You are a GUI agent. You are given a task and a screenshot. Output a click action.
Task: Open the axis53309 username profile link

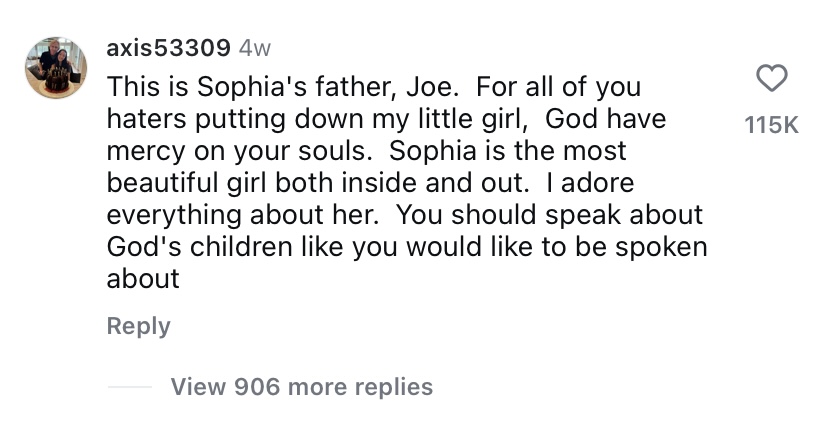tap(169, 48)
